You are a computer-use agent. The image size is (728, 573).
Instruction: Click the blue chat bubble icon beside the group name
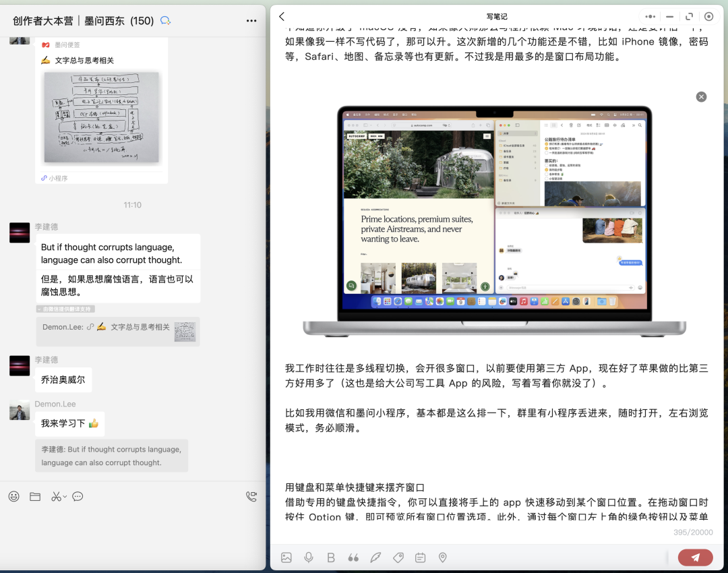point(165,20)
